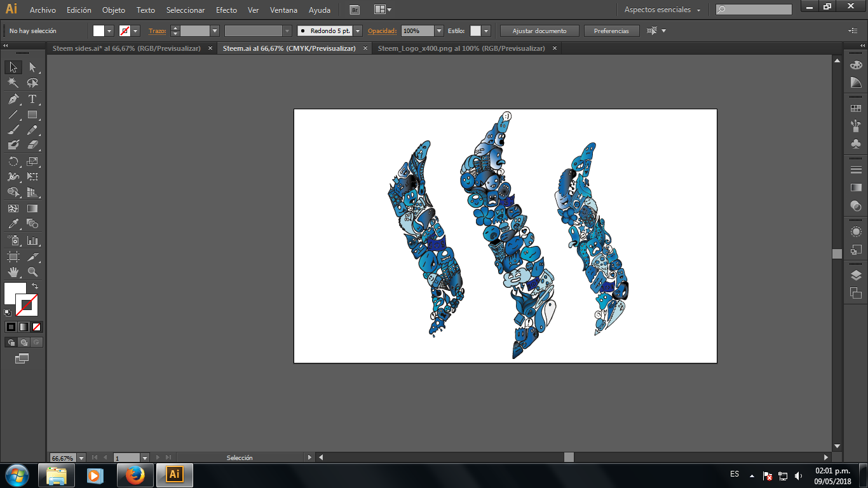Launch Firefox from the taskbar
This screenshot has height=488, width=868.
click(135, 475)
